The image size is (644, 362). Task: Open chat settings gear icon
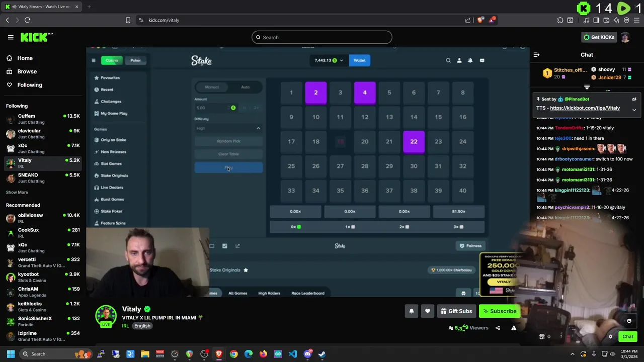[x=610, y=337]
